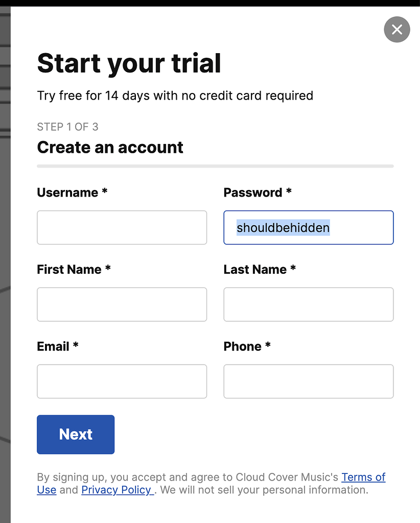Open the Privacy Policy link
Image resolution: width=420 pixels, height=523 pixels.
coord(116,490)
